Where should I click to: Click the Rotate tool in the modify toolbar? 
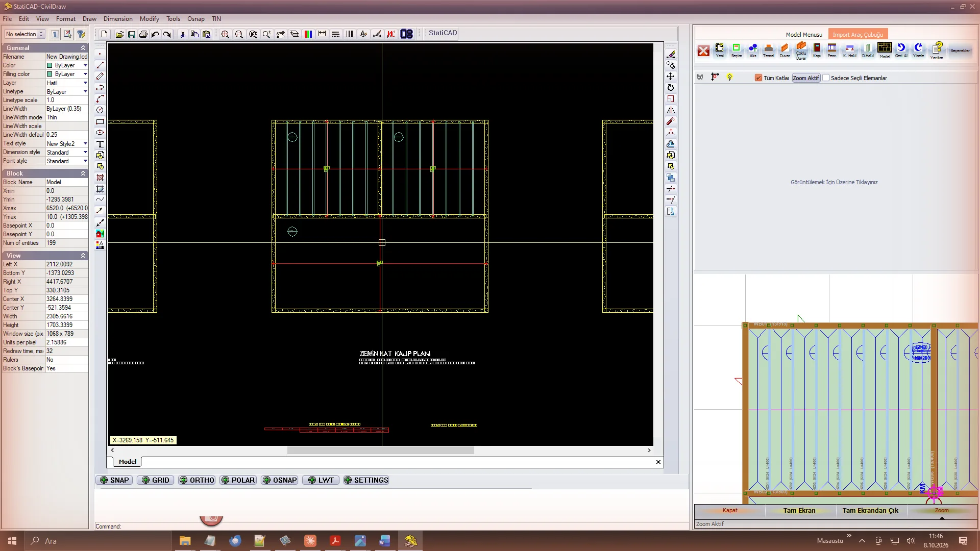(x=671, y=88)
